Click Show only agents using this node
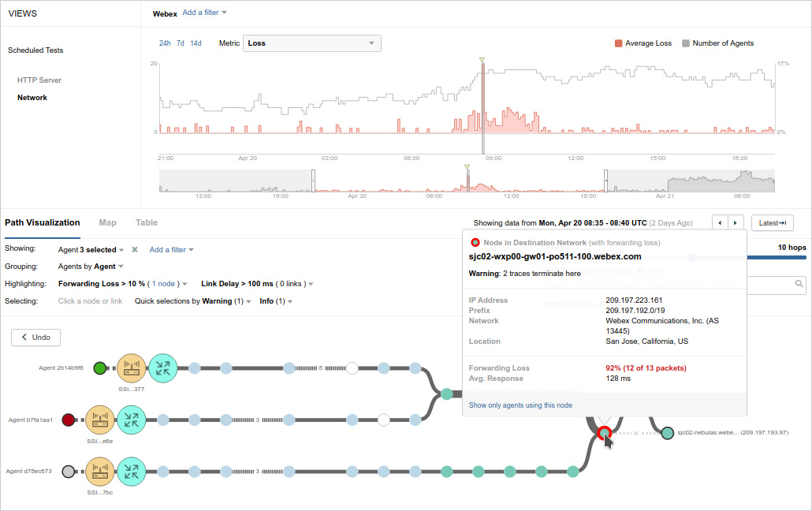 pos(520,405)
